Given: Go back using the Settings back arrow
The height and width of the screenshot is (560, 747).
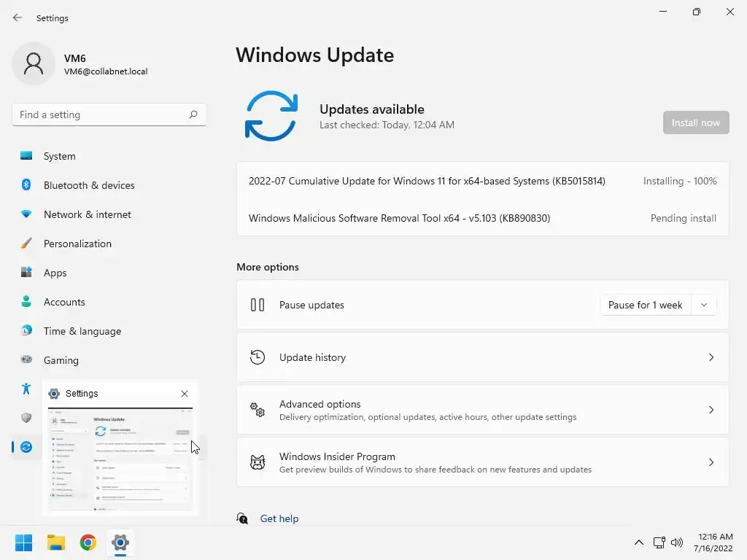Looking at the screenshot, I should coord(18,17).
